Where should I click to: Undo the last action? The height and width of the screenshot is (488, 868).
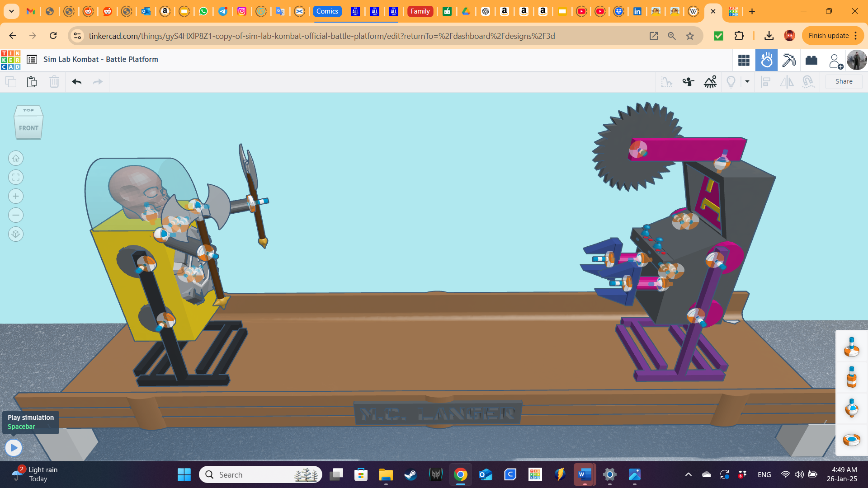coord(76,82)
